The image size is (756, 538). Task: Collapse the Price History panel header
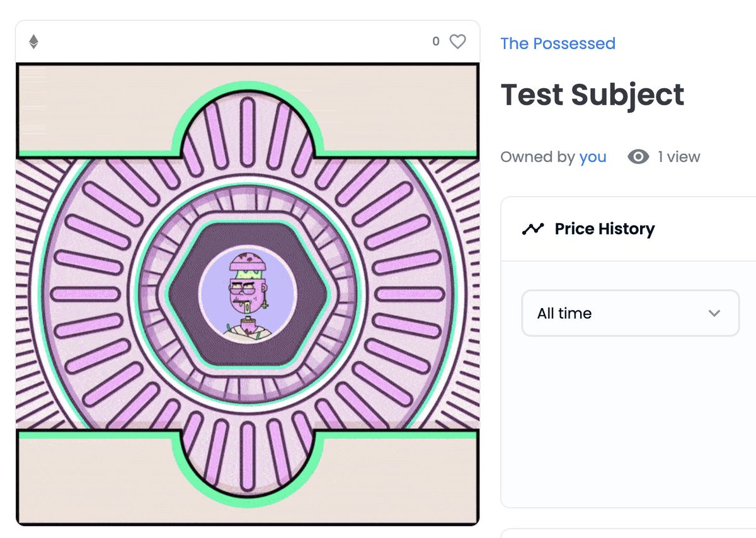629,229
